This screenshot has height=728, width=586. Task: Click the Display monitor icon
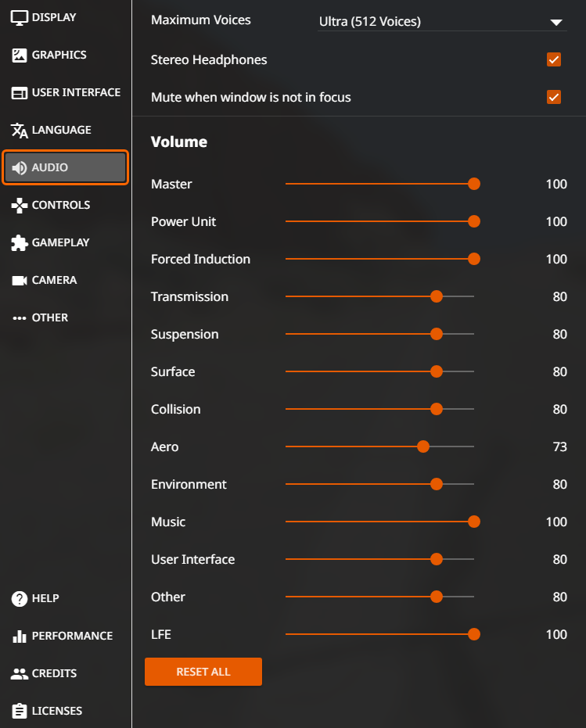pyautogui.click(x=19, y=18)
